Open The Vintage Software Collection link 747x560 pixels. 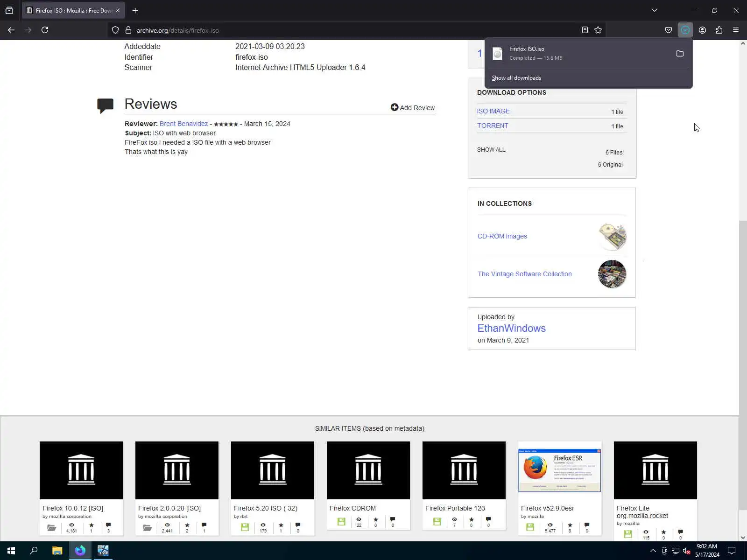pyautogui.click(x=524, y=274)
